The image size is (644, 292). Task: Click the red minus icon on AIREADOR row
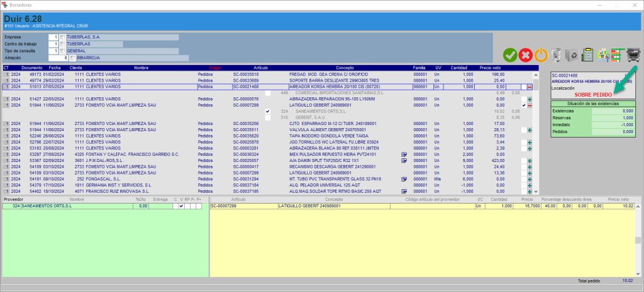pos(530,87)
